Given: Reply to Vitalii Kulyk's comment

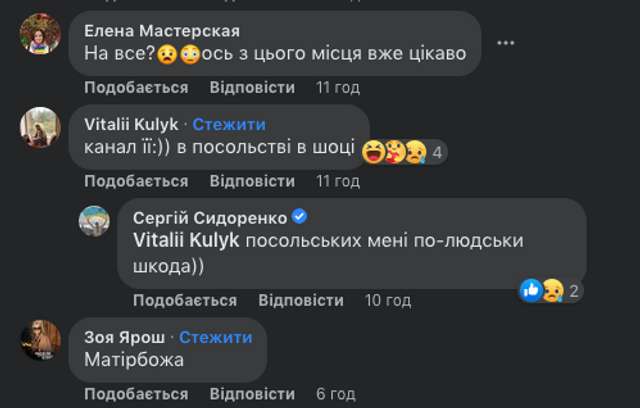Looking at the screenshot, I should 252,181.
